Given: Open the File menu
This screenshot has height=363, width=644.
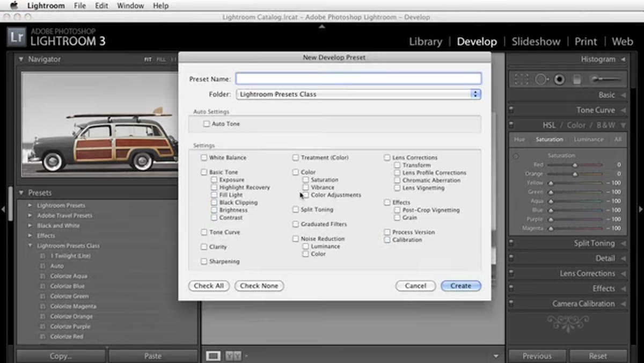Looking at the screenshot, I should [x=80, y=6].
